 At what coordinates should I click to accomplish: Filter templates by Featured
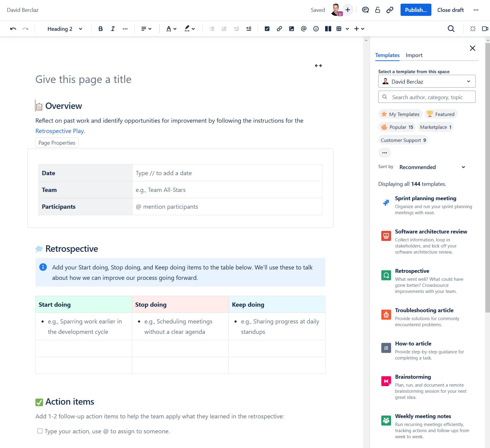click(441, 114)
